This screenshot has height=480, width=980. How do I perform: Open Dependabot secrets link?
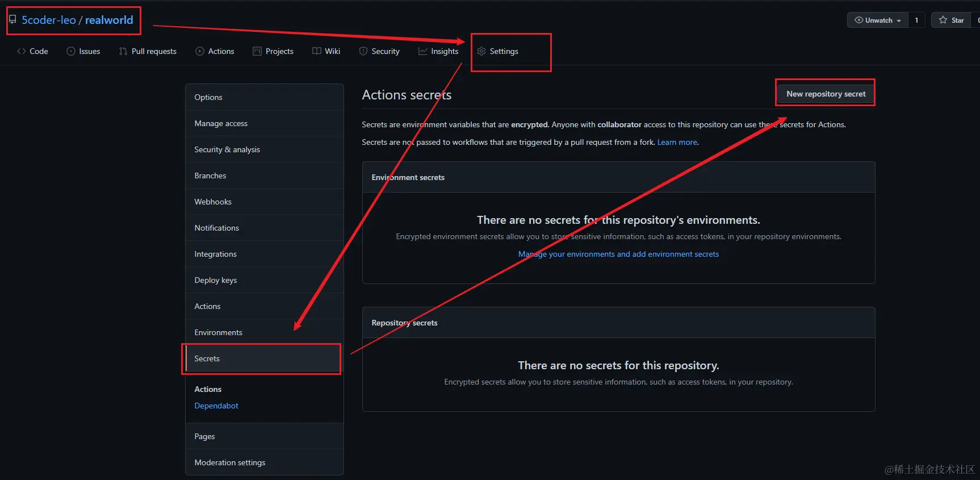pyautogui.click(x=216, y=406)
